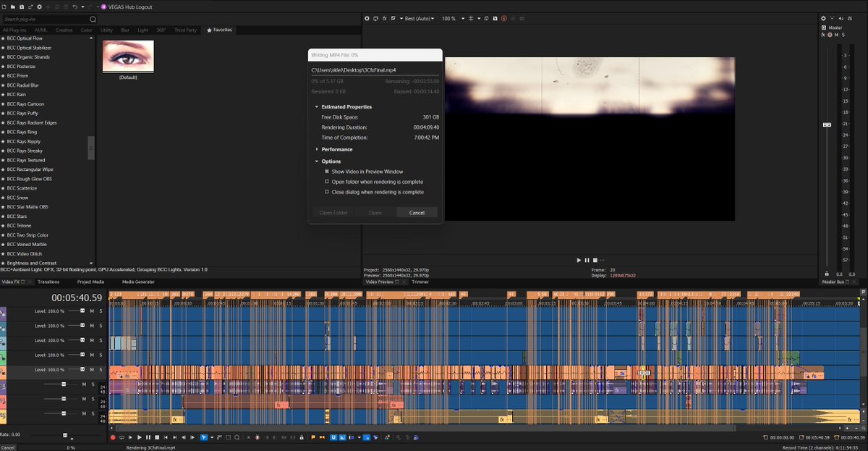Image resolution: width=868 pixels, height=451 pixels.
Task: Open the edit tool dropdown arrow
Action: pos(211,437)
